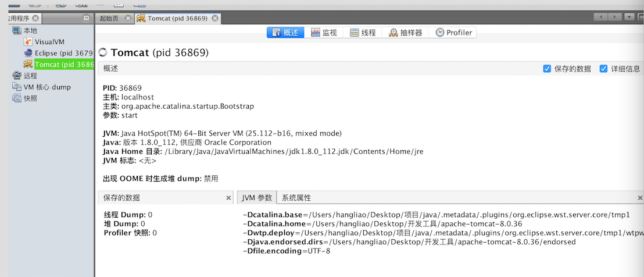Click the 参数: start line
This screenshot has height=277, width=644.
120,115
